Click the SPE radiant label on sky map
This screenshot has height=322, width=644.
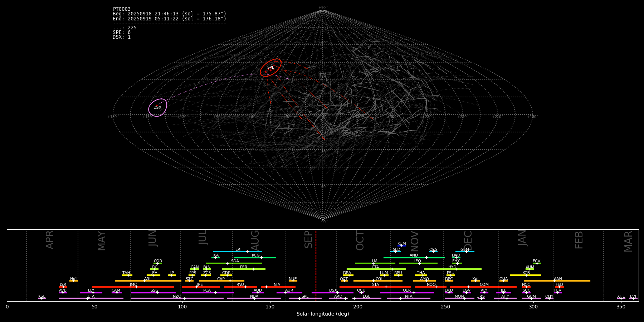pos(270,67)
